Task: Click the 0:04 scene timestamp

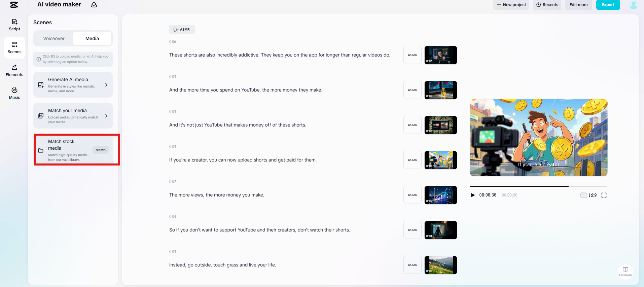Action: tap(173, 217)
